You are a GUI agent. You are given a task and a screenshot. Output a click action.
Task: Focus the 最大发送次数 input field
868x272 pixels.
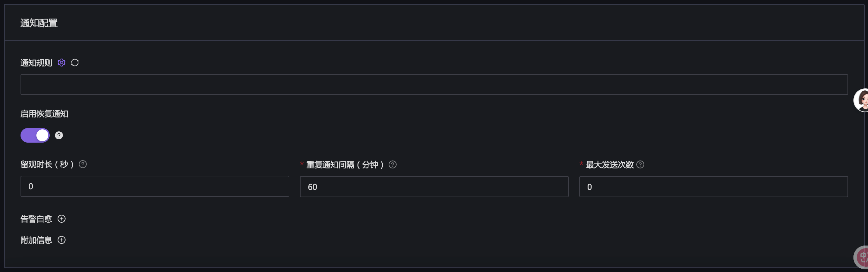coord(713,187)
